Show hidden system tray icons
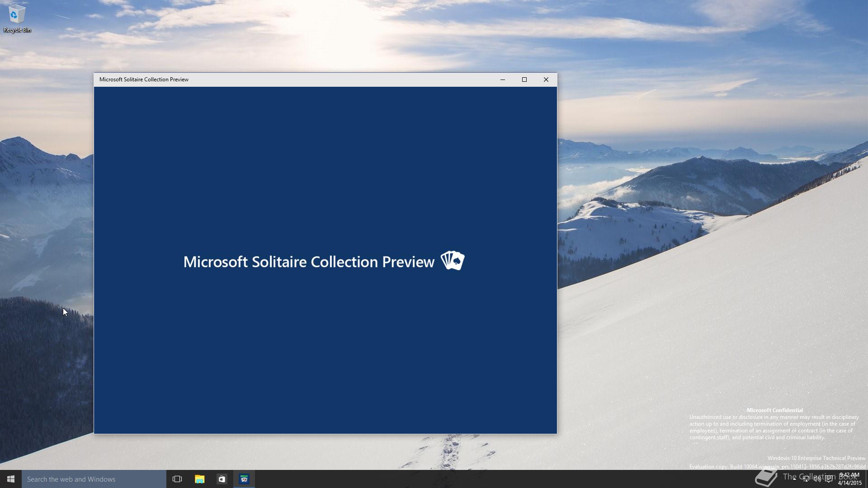Image resolution: width=868 pixels, height=488 pixels. [x=794, y=479]
